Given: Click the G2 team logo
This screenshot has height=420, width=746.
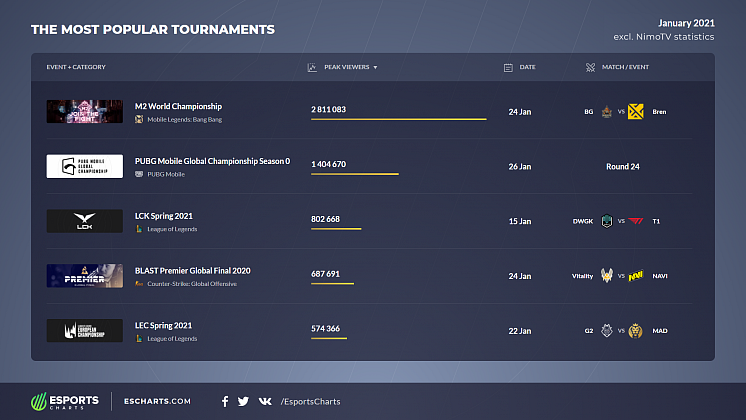Looking at the screenshot, I should pos(607,331).
